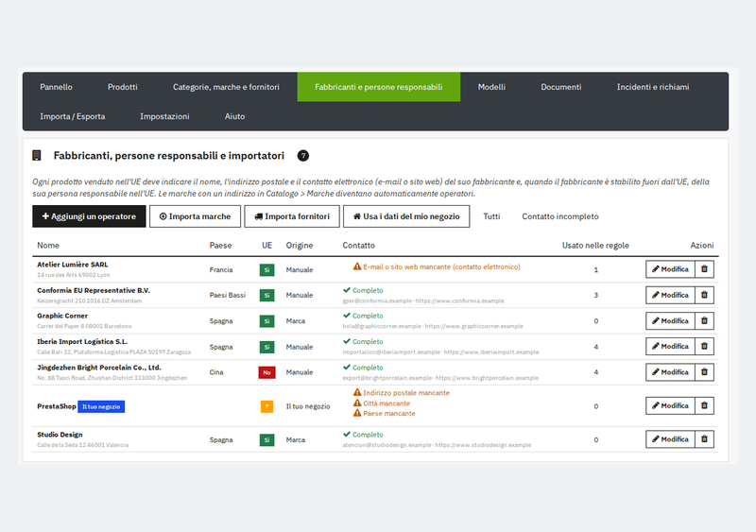Delete Jingdezhen Bright Porcelain Co. operator
The width and height of the screenshot is (756, 532).
click(x=704, y=372)
